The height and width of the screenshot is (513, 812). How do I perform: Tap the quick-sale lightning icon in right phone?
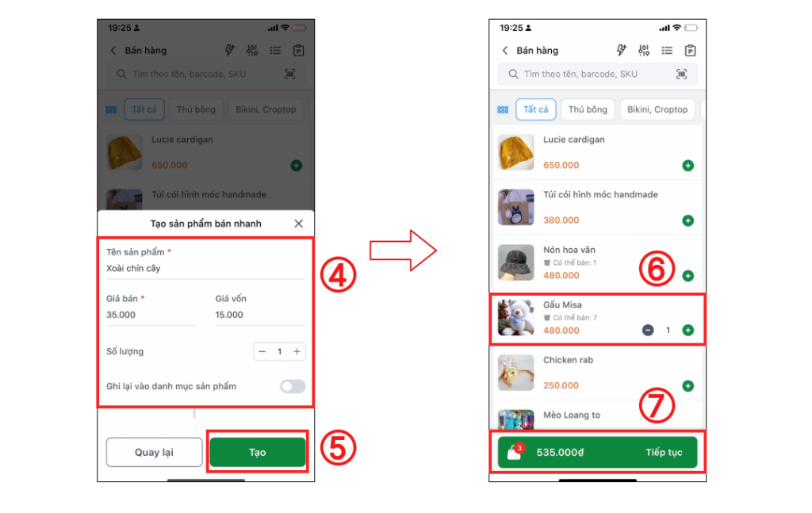621,50
